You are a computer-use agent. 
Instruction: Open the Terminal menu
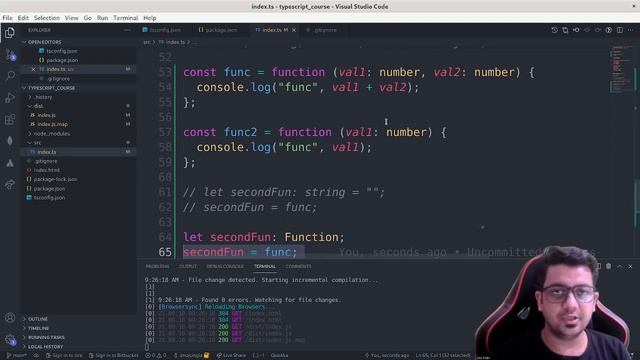pyautogui.click(x=125, y=18)
